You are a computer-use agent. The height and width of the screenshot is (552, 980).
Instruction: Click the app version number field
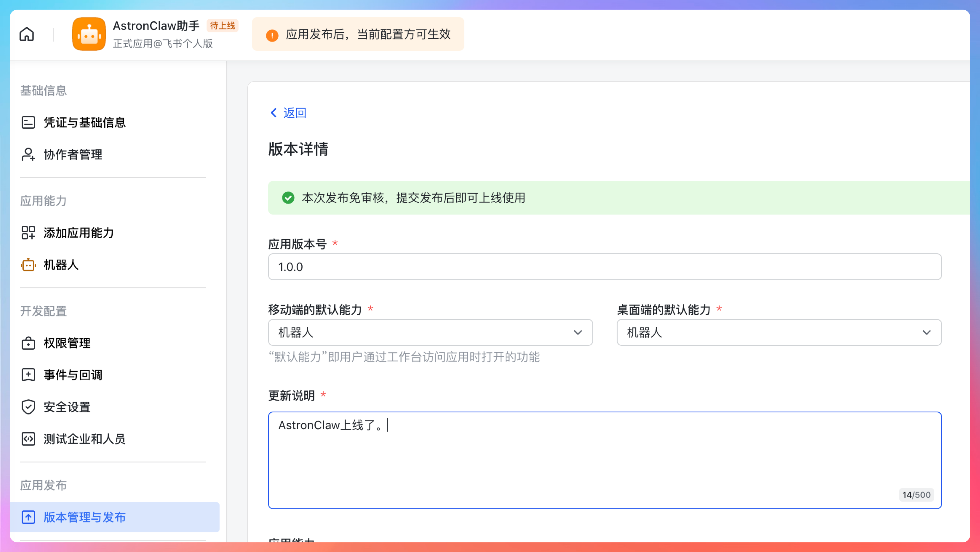click(x=604, y=267)
